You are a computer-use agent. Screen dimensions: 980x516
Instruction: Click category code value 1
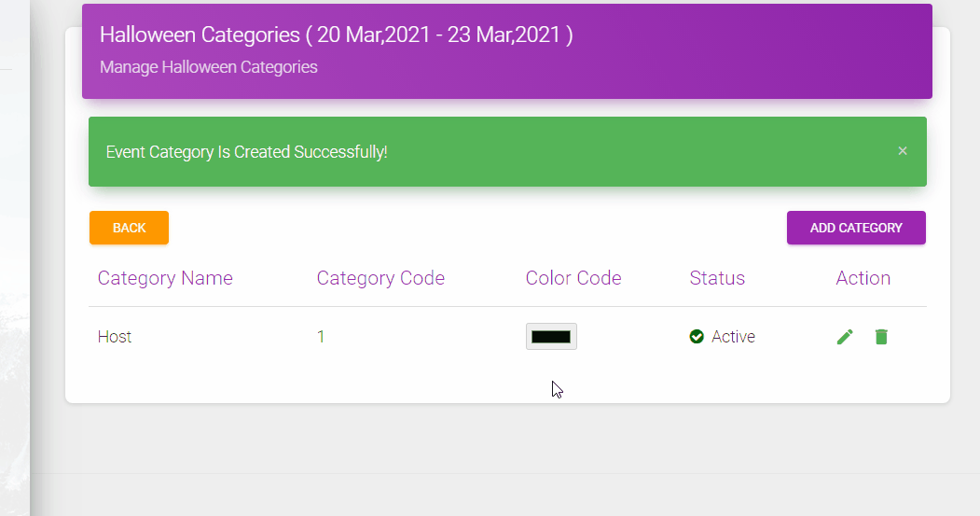click(321, 337)
